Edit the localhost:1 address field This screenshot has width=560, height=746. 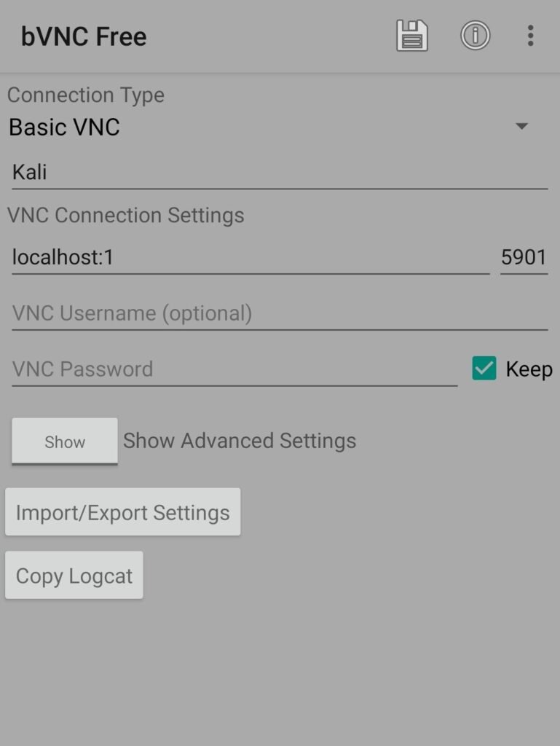pos(251,258)
